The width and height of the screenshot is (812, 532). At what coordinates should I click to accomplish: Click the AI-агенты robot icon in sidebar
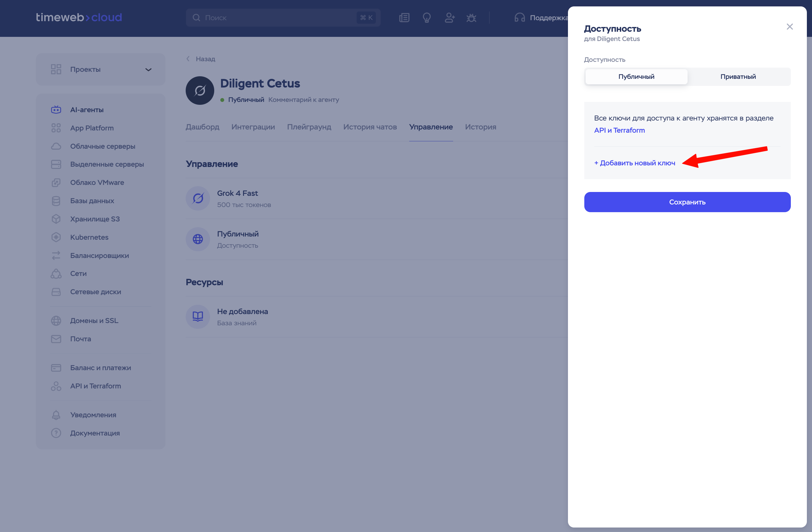point(56,110)
